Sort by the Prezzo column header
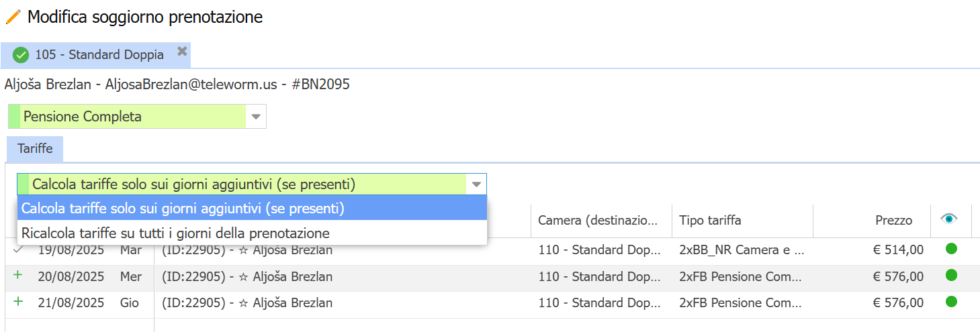The height and width of the screenshot is (332, 980). tap(893, 220)
